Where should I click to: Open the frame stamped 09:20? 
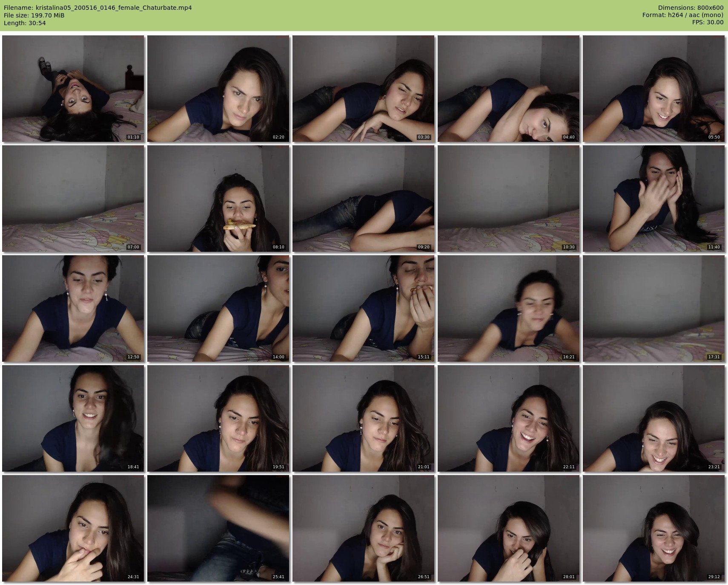pyautogui.click(x=364, y=199)
